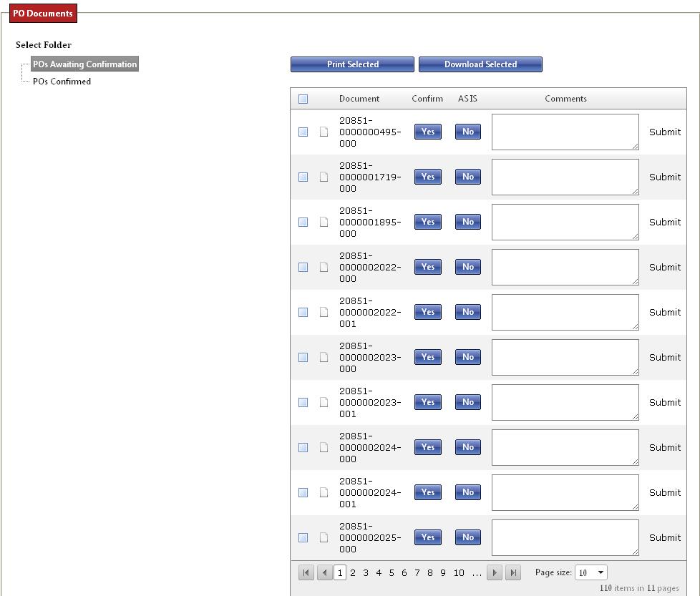Viewport: 700px width, 596px height.
Task: Go to next page of results
Action: pyautogui.click(x=495, y=572)
